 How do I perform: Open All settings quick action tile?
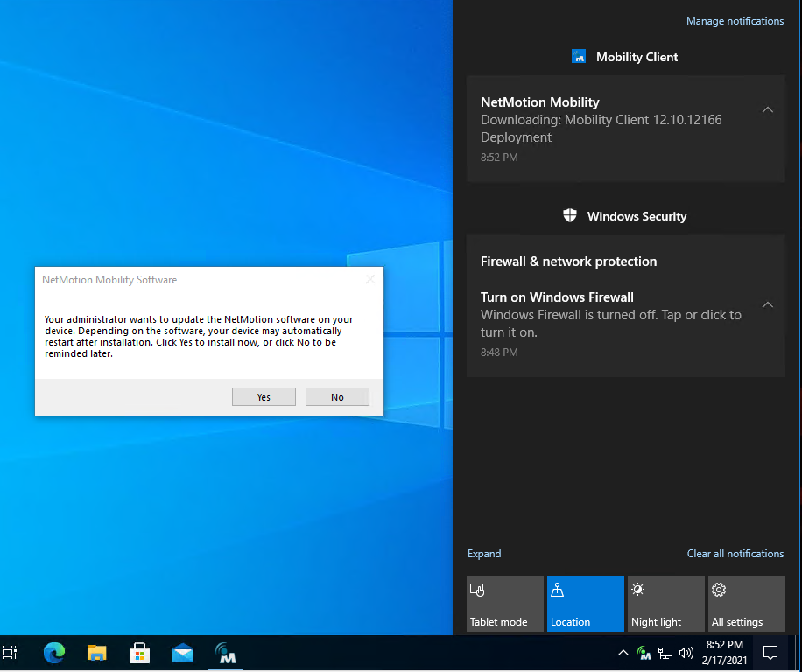point(747,604)
